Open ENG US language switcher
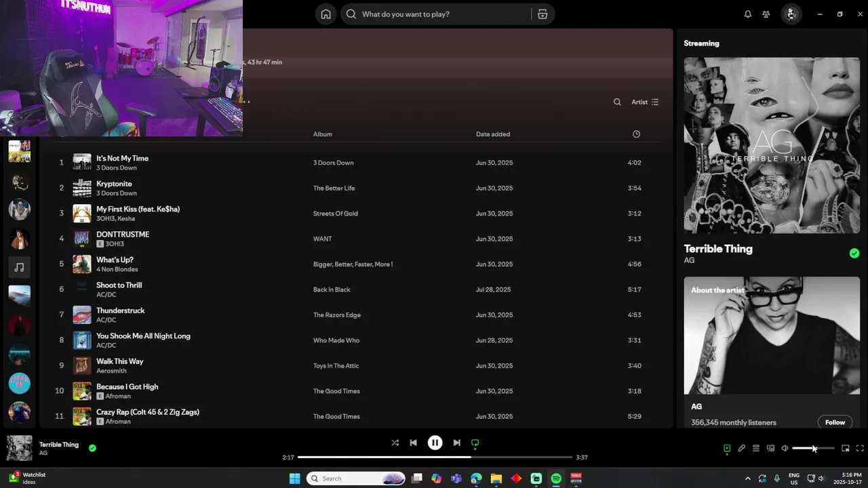 coord(794,479)
